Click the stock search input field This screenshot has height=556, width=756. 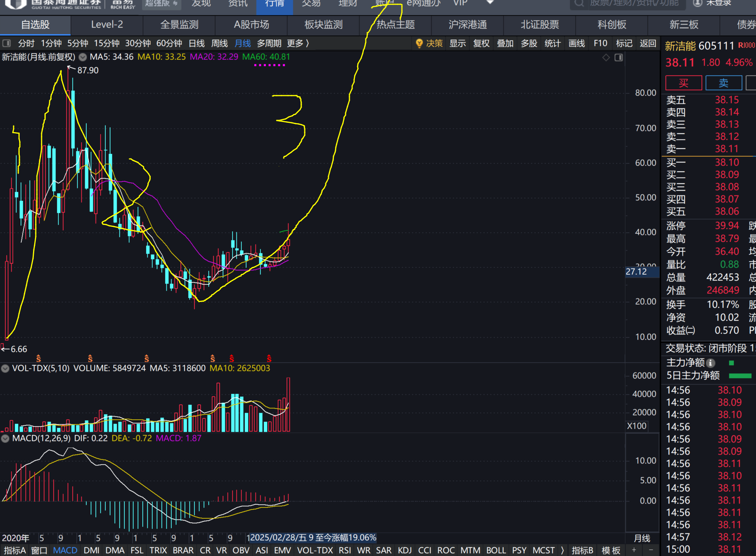click(634, 3)
